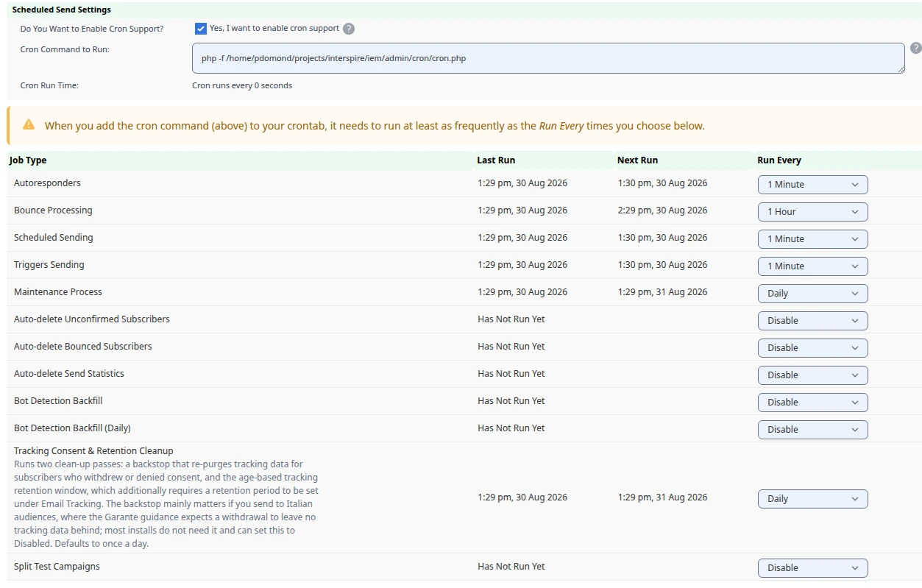This screenshot has height=588, width=922.
Task: Select the Scheduled Sending job name
Action: [54, 238]
